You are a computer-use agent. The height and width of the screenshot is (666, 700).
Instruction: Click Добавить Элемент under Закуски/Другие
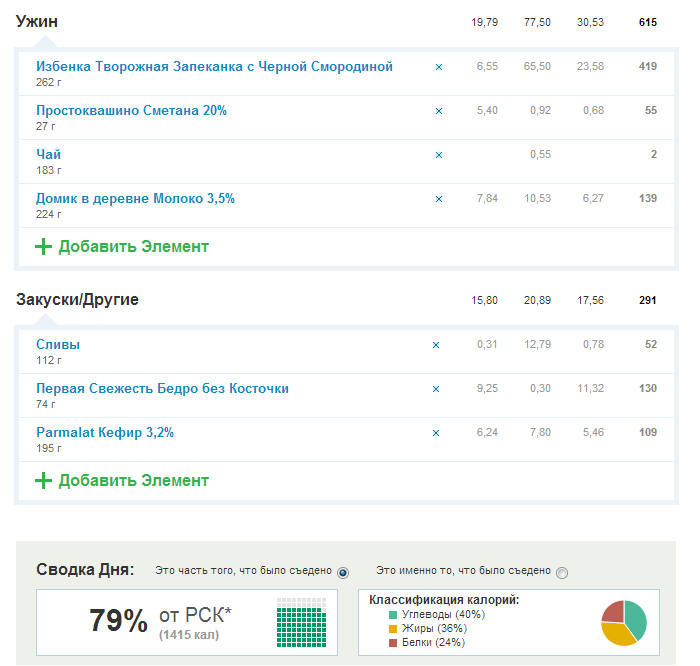coord(133,480)
